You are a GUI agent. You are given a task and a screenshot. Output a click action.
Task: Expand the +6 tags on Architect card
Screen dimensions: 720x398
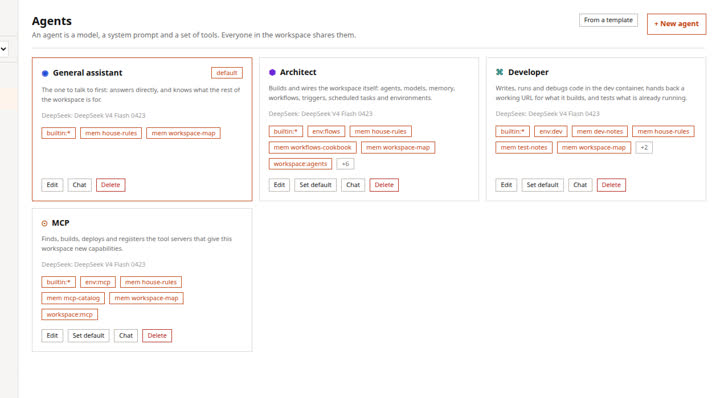click(x=345, y=164)
